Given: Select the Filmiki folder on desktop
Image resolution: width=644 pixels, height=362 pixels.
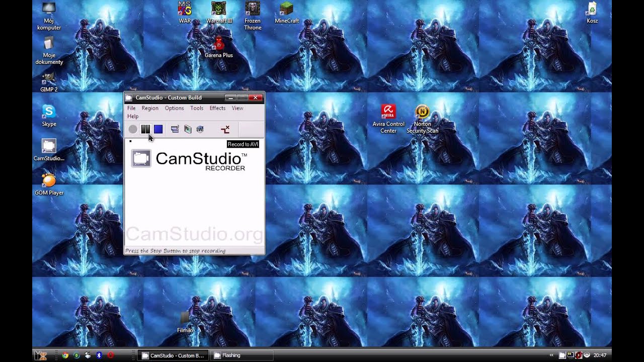Looking at the screenshot, I should pos(185,322).
